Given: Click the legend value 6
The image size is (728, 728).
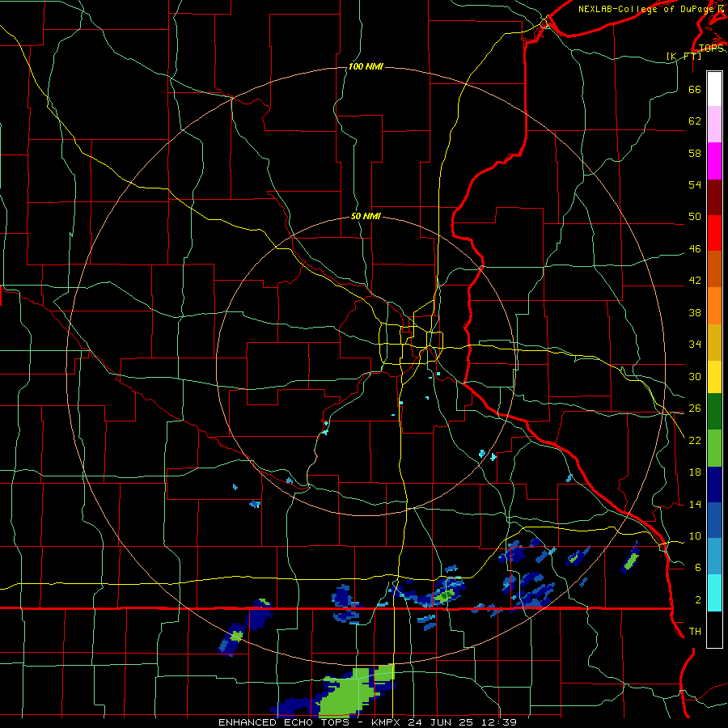Looking at the screenshot, I should point(698,568).
